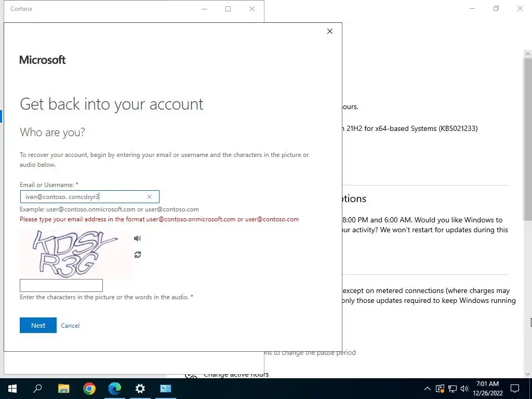This screenshot has height=399, width=532.
Task: Focus the captcha characters input box
Action: click(x=61, y=285)
